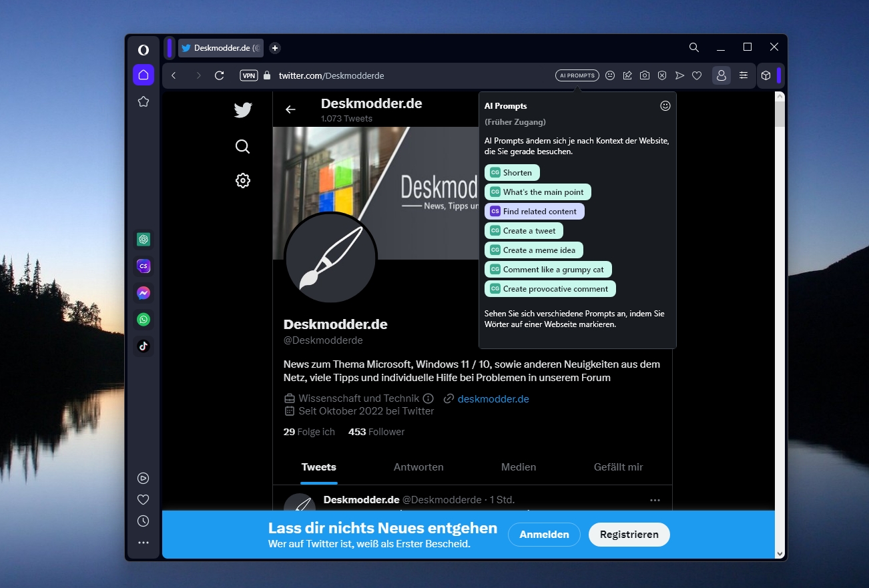Open Easy Setup sliders icon
This screenshot has width=869, height=588.
[744, 75]
